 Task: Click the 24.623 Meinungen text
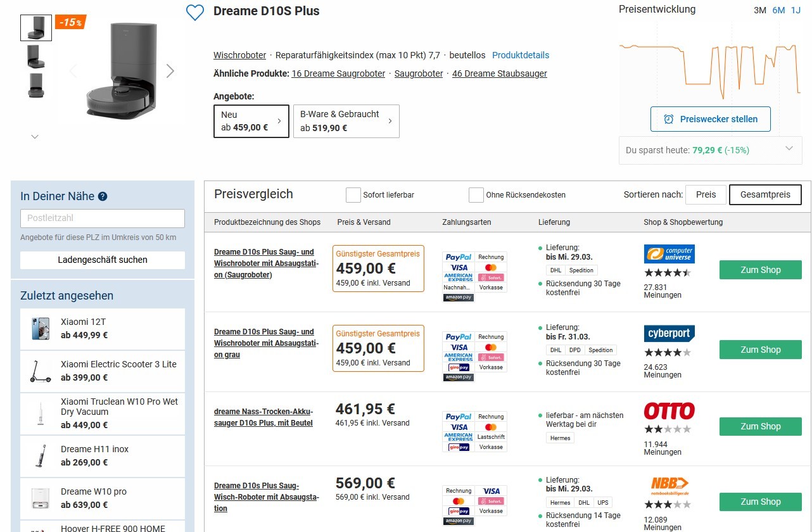[663, 371]
